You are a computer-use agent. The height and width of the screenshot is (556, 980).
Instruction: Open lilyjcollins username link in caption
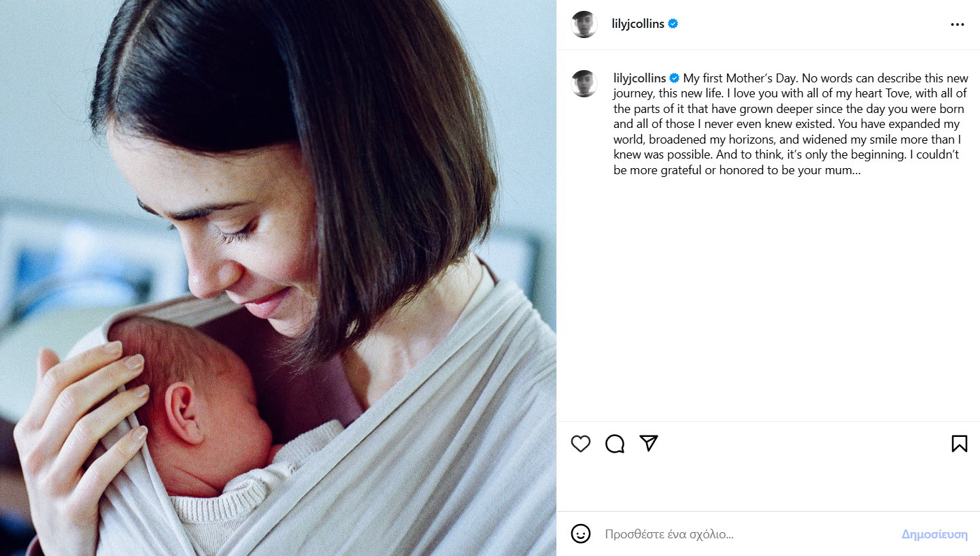pyautogui.click(x=639, y=78)
